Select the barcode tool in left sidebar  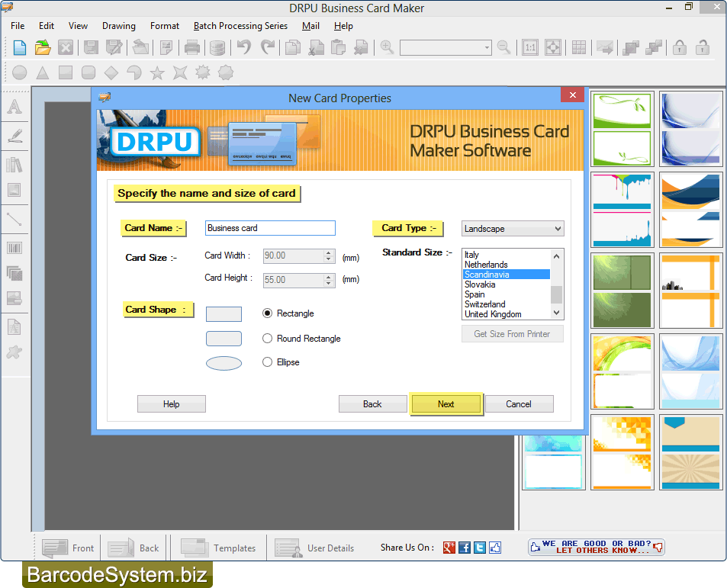pyautogui.click(x=14, y=249)
